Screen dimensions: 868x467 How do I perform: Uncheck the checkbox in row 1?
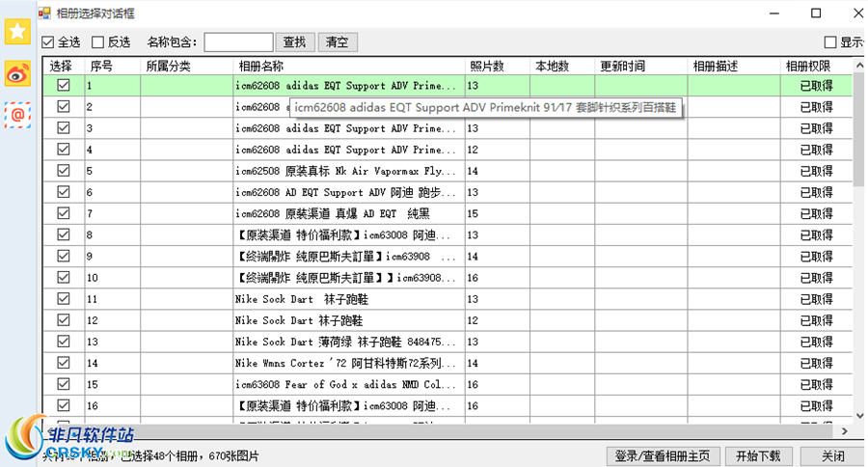[x=64, y=85]
